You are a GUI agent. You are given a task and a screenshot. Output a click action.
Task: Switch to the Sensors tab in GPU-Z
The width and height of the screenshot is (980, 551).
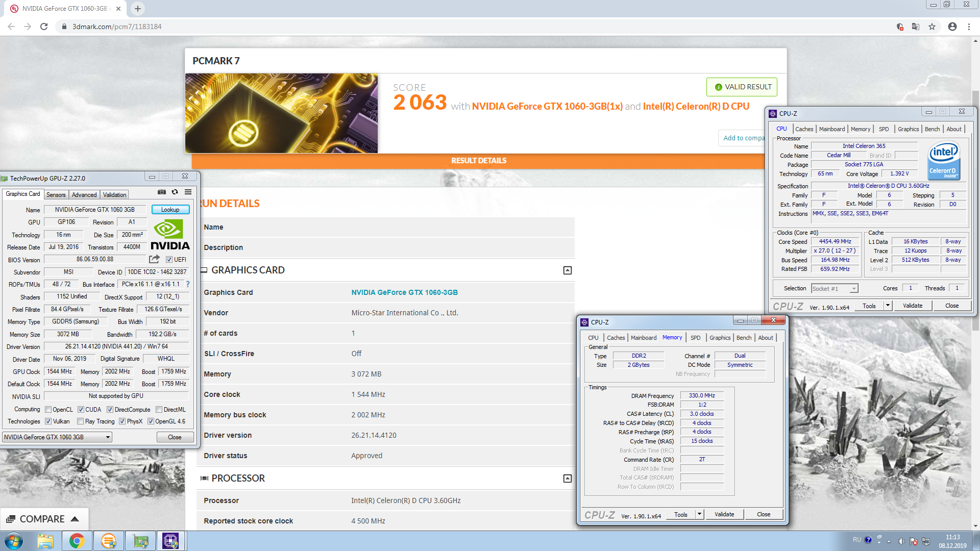pyautogui.click(x=56, y=195)
